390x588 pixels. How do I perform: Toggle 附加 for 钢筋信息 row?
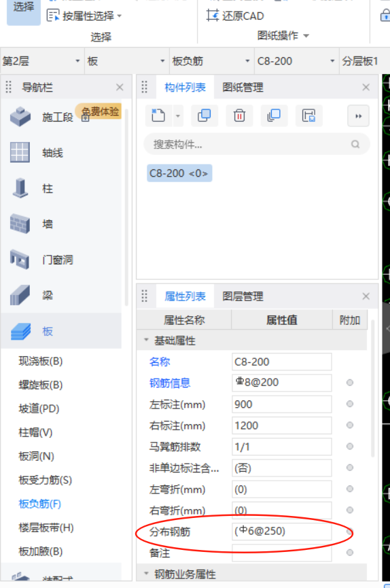click(350, 383)
